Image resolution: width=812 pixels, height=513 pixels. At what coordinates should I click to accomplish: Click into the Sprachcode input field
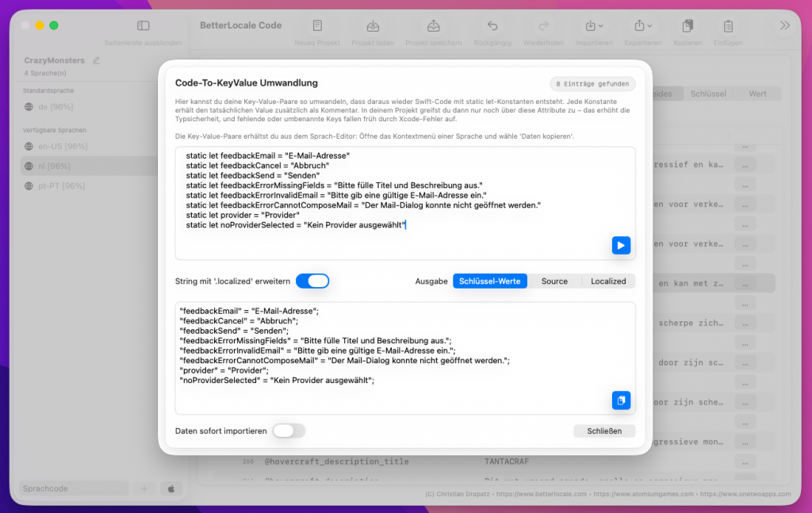(71, 489)
